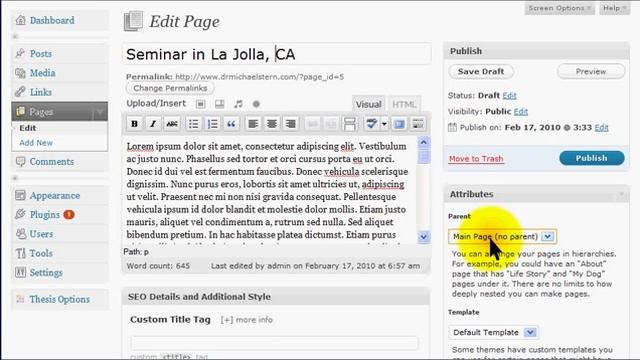Open the Plugins menu
This screenshot has width=640, height=360.
coord(44,215)
